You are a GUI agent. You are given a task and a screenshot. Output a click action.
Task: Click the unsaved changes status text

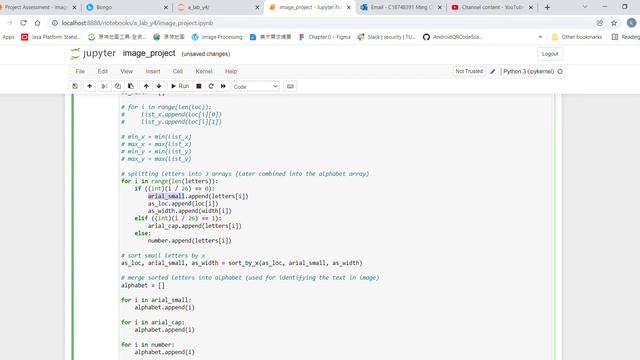coord(206,54)
